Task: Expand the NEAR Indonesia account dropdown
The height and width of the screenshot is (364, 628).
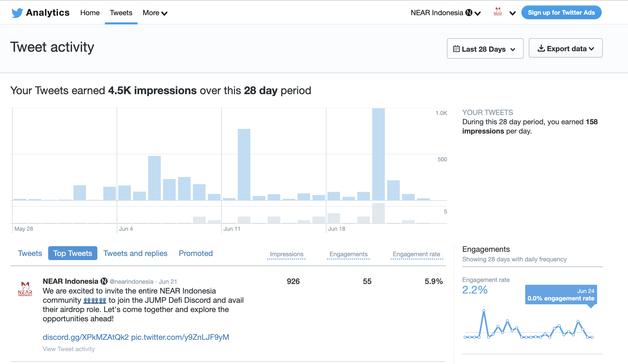Action: pos(478,13)
